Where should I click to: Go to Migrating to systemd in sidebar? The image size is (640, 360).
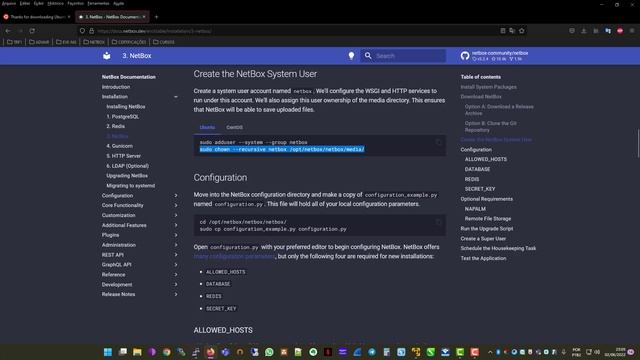(x=131, y=186)
